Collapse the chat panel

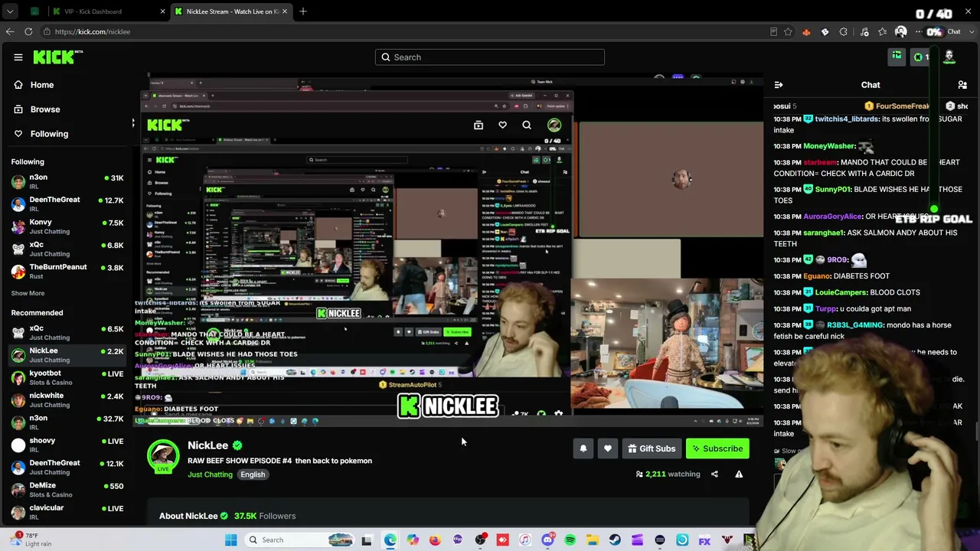point(779,85)
